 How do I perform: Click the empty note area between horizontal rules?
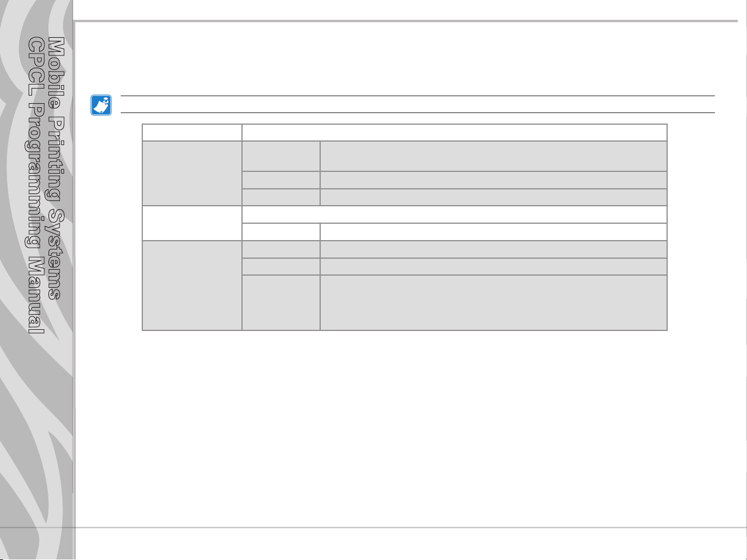click(x=417, y=104)
